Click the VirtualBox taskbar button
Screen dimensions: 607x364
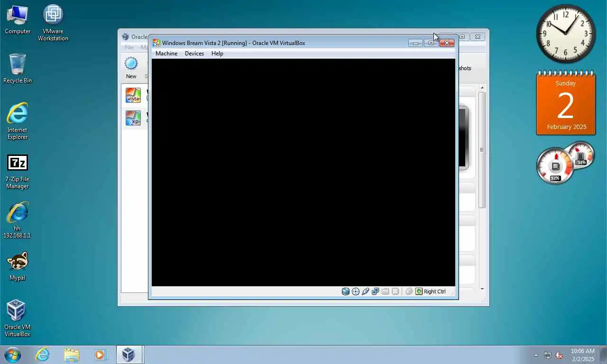click(x=129, y=355)
